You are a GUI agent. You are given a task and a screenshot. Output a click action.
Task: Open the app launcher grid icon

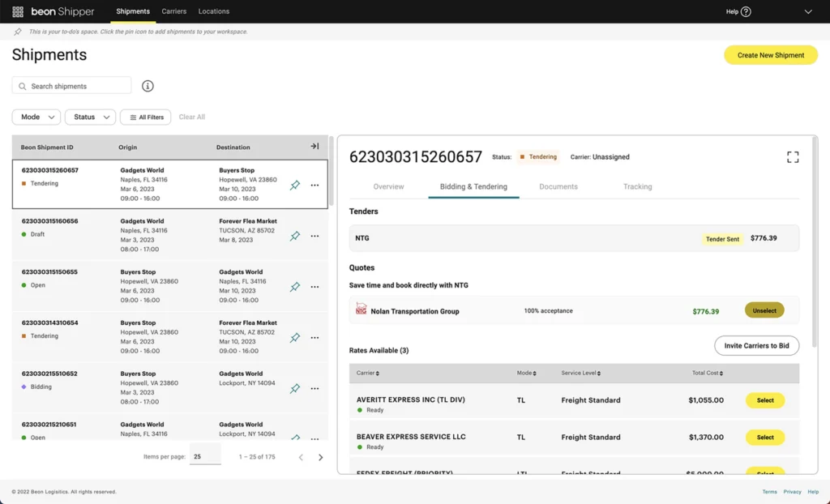pyautogui.click(x=18, y=11)
